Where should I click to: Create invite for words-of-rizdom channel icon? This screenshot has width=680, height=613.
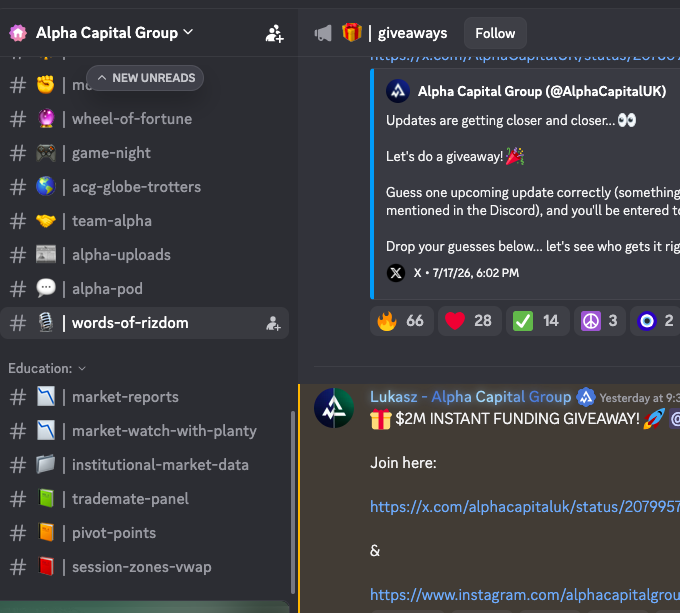(x=273, y=323)
